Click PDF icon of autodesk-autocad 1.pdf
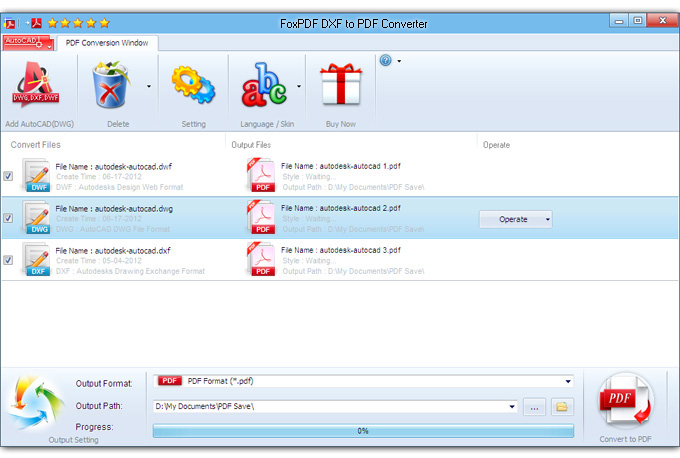 click(x=261, y=175)
